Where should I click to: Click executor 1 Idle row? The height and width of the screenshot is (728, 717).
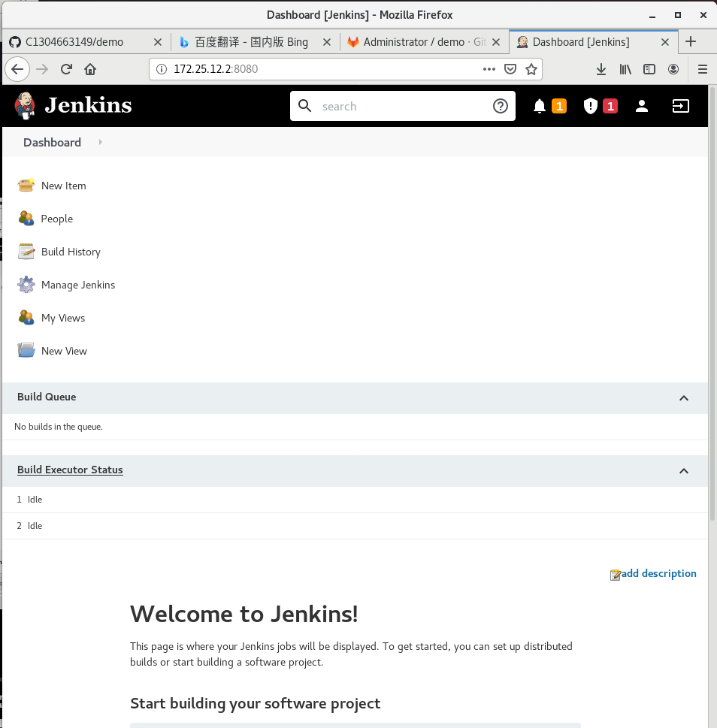point(355,500)
